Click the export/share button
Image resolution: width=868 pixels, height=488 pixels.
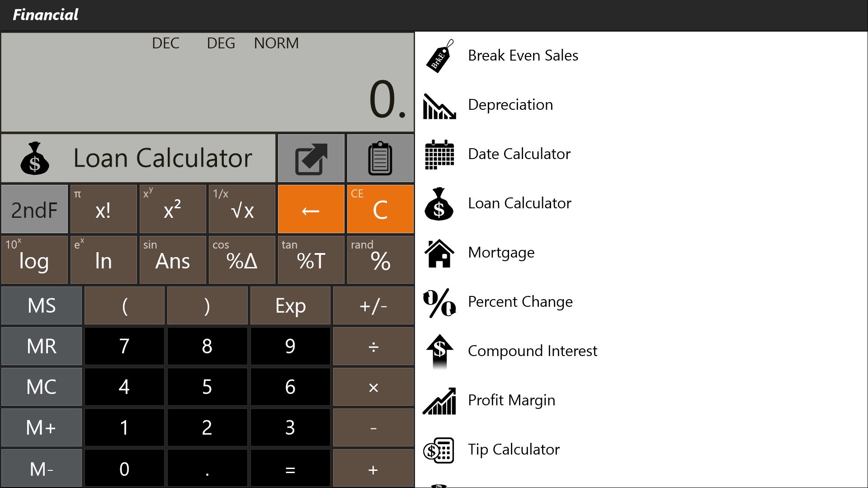[311, 157]
